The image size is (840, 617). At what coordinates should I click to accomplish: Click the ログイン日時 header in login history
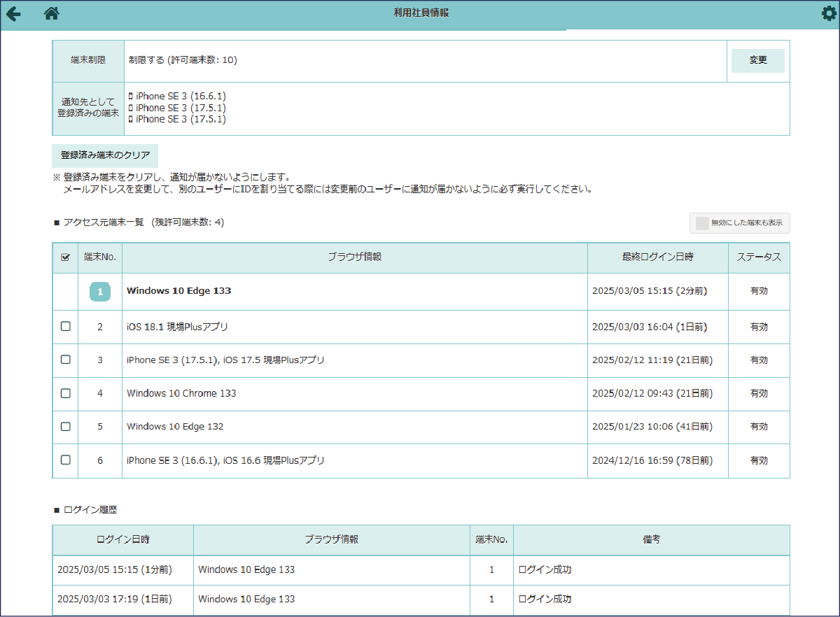tap(123, 540)
